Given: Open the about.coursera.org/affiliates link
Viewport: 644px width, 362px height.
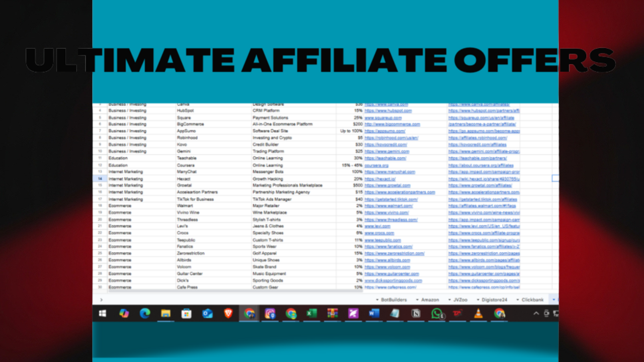Looking at the screenshot, I should [480, 165].
